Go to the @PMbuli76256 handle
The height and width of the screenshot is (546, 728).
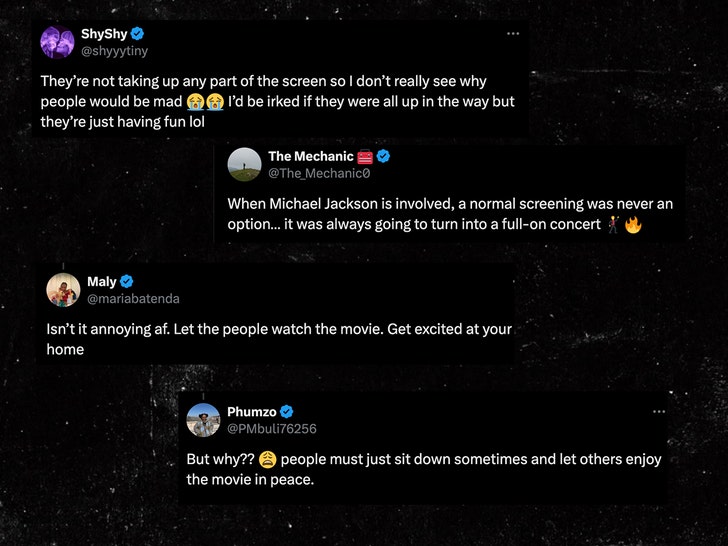click(272, 429)
